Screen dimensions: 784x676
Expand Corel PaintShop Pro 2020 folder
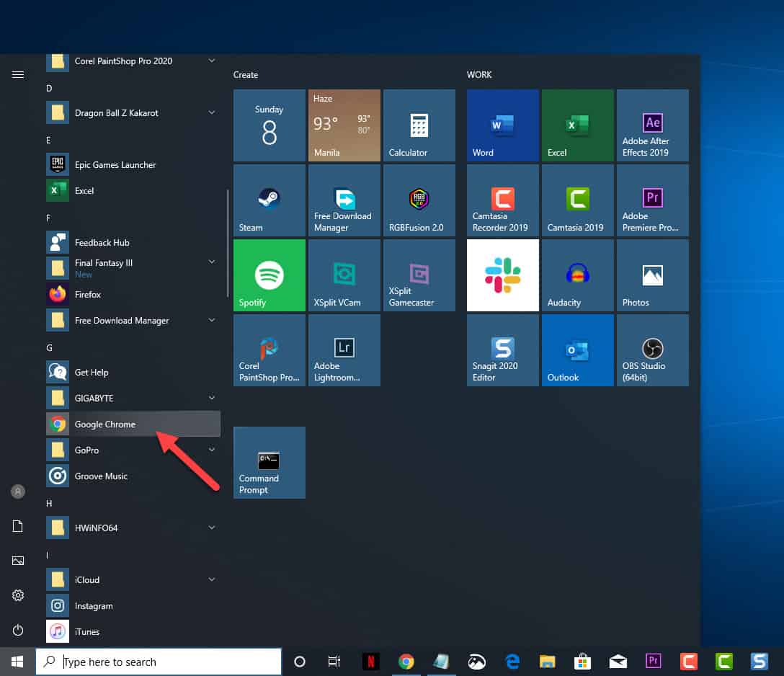(133, 61)
